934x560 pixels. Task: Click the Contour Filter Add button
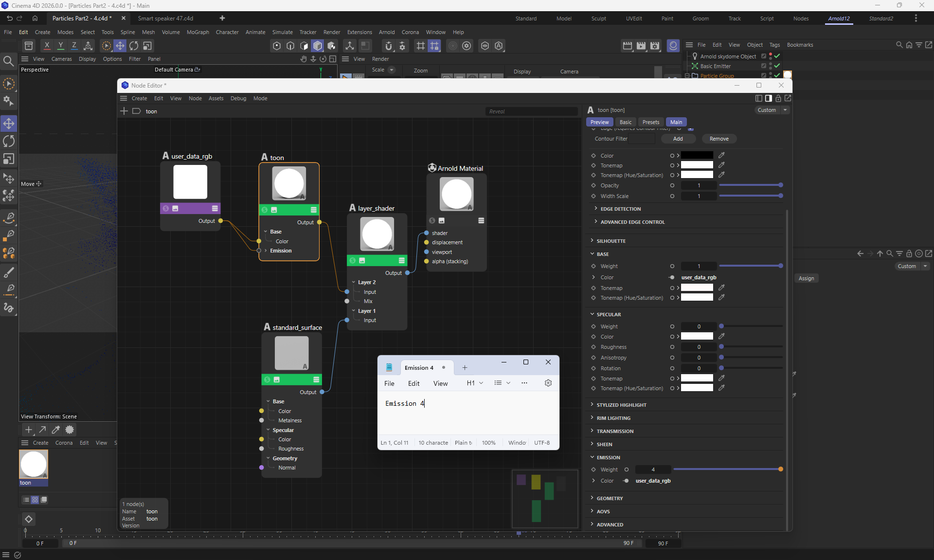[x=678, y=139]
